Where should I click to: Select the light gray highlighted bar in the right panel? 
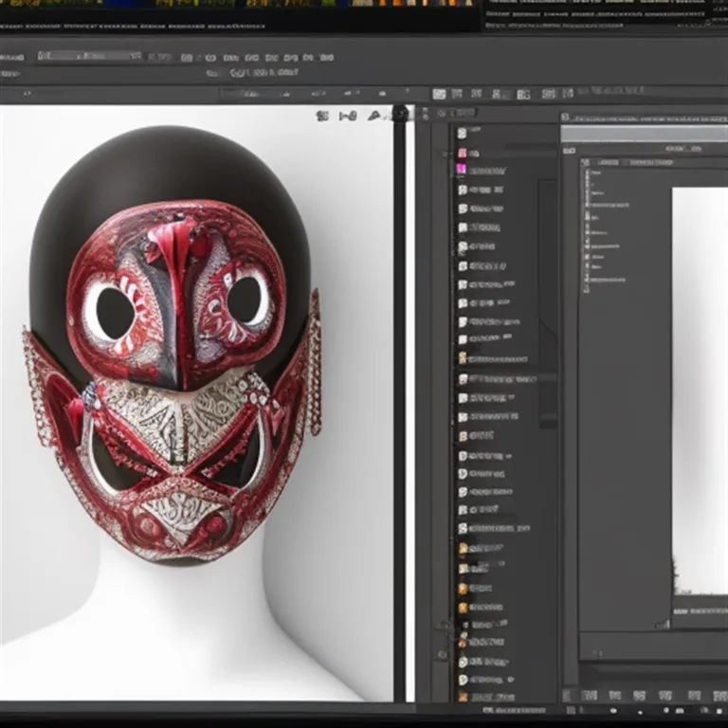[645, 134]
